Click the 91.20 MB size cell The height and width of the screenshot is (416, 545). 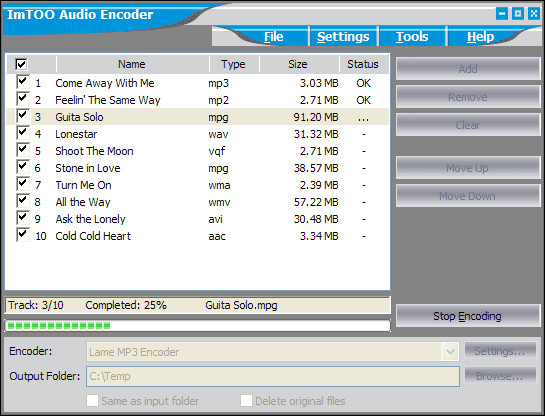tap(316, 117)
